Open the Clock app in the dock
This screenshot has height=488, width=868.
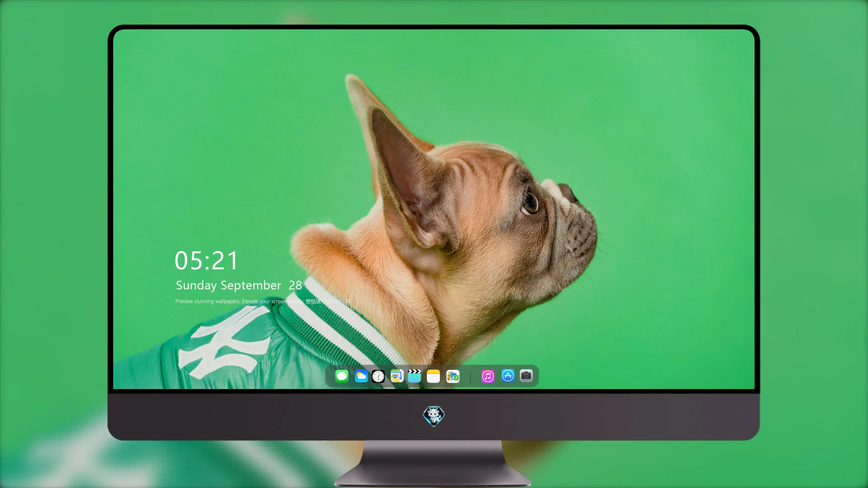click(378, 376)
